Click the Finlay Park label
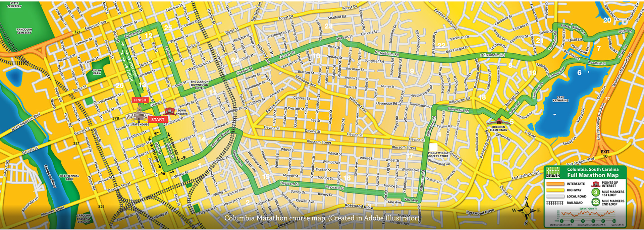644x230 pixels. 97,72
